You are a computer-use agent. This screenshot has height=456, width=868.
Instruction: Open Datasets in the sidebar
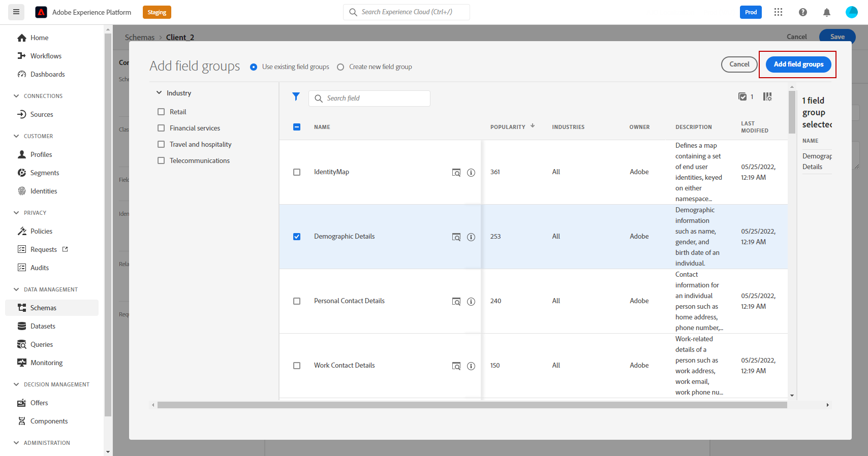(x=43, y=326)
